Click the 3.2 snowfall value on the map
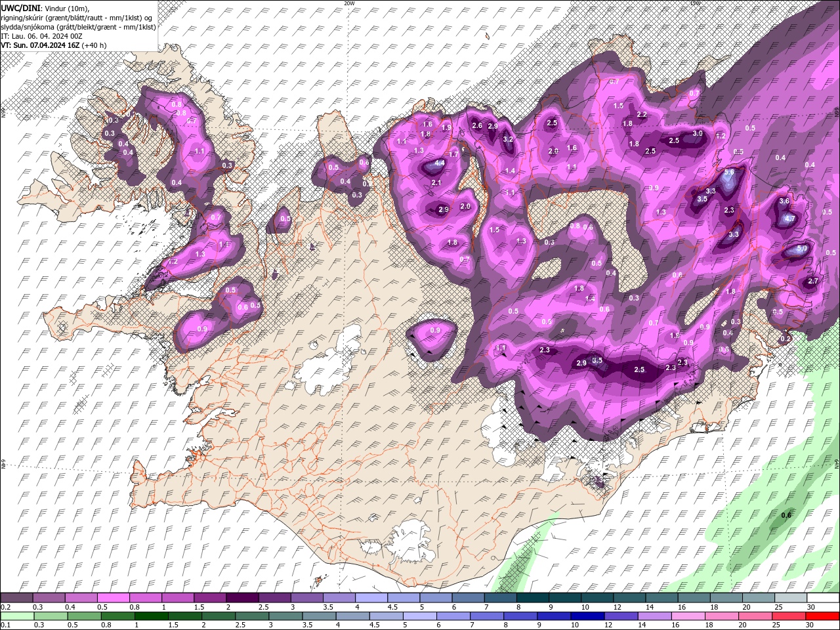 point(507,139)
